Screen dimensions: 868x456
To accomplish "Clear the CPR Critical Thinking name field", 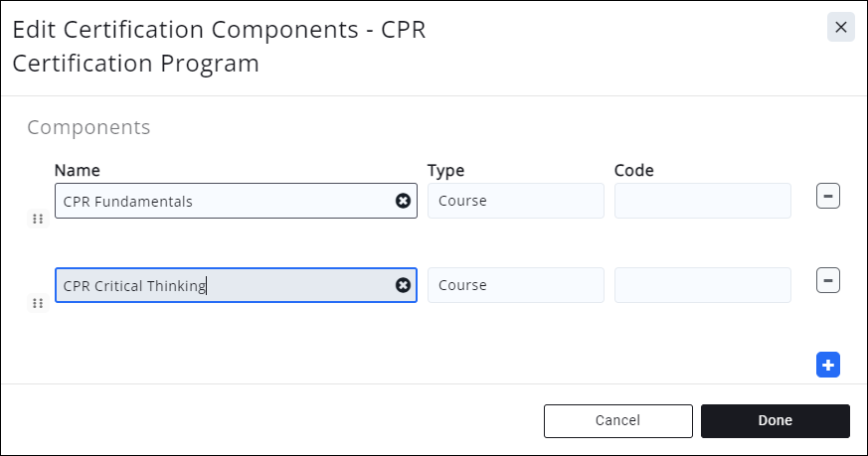I will click(x=403, y=285).
